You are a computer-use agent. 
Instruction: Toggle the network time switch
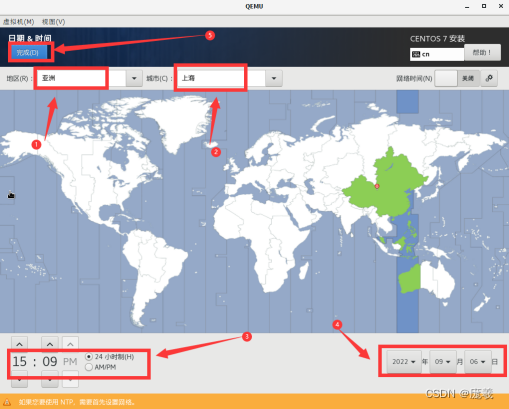coord(457,78)
